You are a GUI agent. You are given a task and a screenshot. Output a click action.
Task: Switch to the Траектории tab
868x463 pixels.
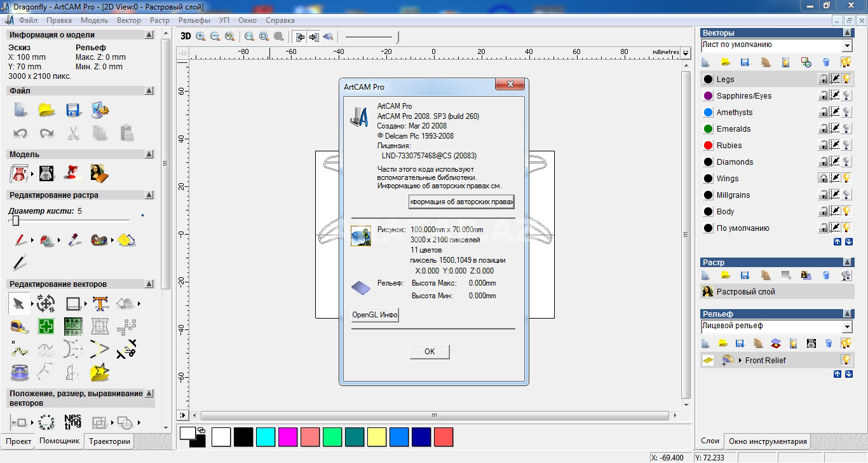pos(109,441)
